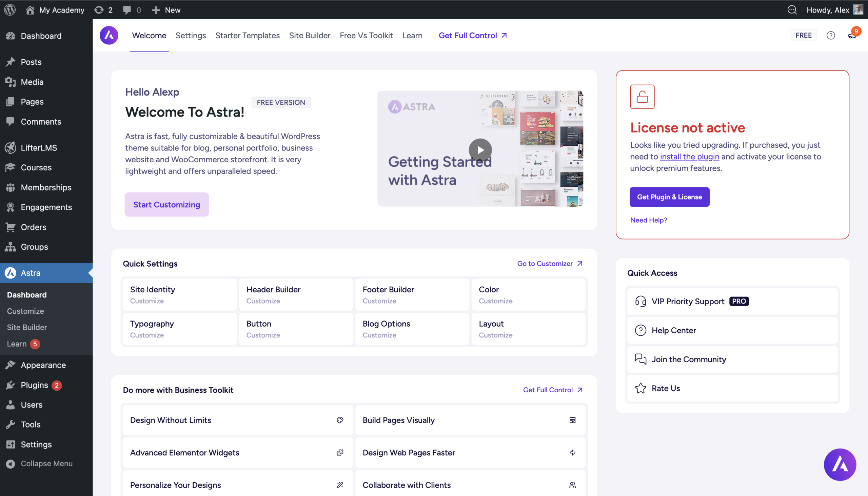Viewport: 868px width, 496px height.
Task: Open Layout quick setting
Action: pyautogui.click(x=529, y=329)
